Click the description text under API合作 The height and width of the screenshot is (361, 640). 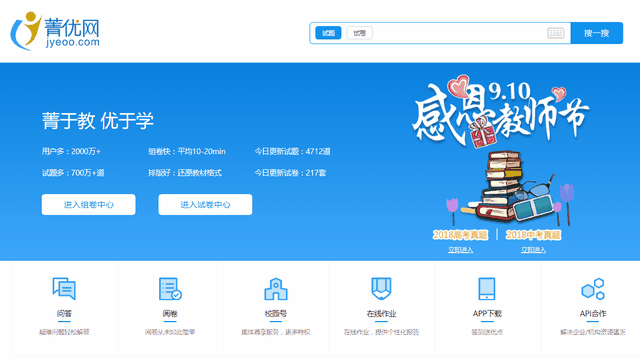click(593, 332)
